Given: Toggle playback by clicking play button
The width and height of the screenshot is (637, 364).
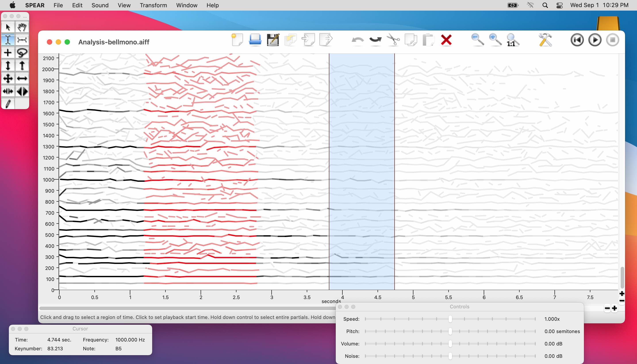Looking at the screenshot, I should [595, 40].
